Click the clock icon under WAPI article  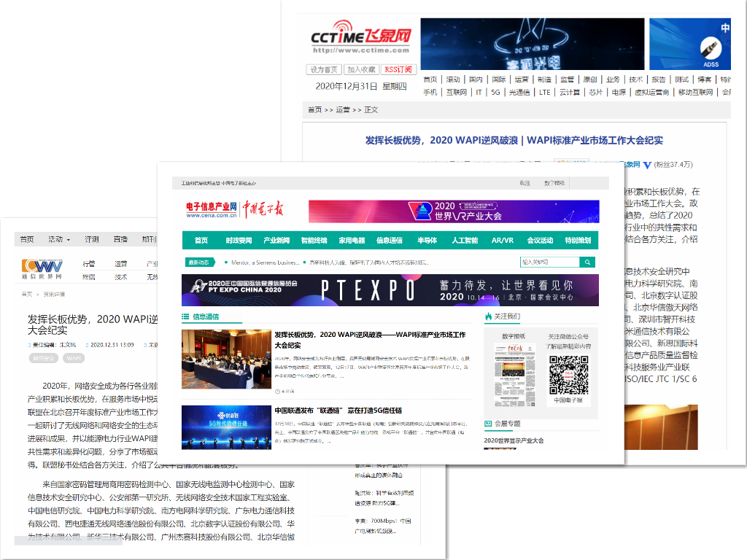click(x=277, y=392)
